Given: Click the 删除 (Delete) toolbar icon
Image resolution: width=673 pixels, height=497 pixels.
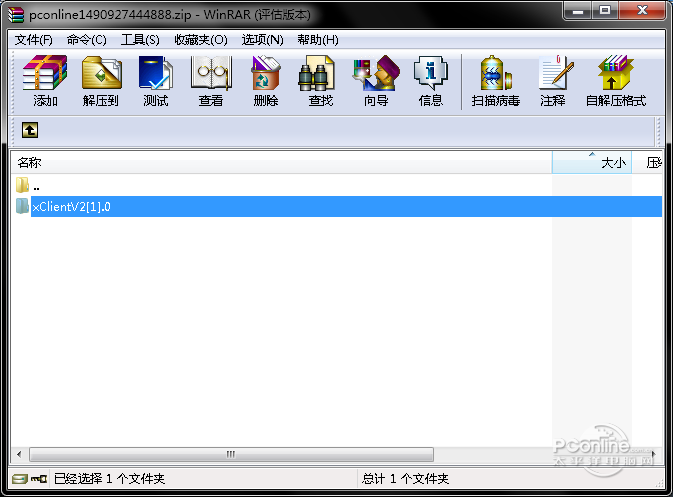Looking at the screenshot, I should coord(266,81).
